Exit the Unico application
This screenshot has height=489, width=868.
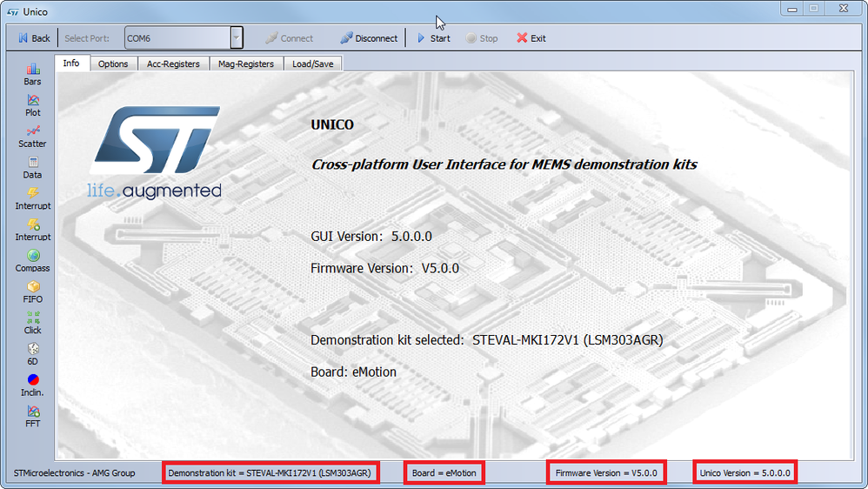pyautogui.click(x=531, y=38)
